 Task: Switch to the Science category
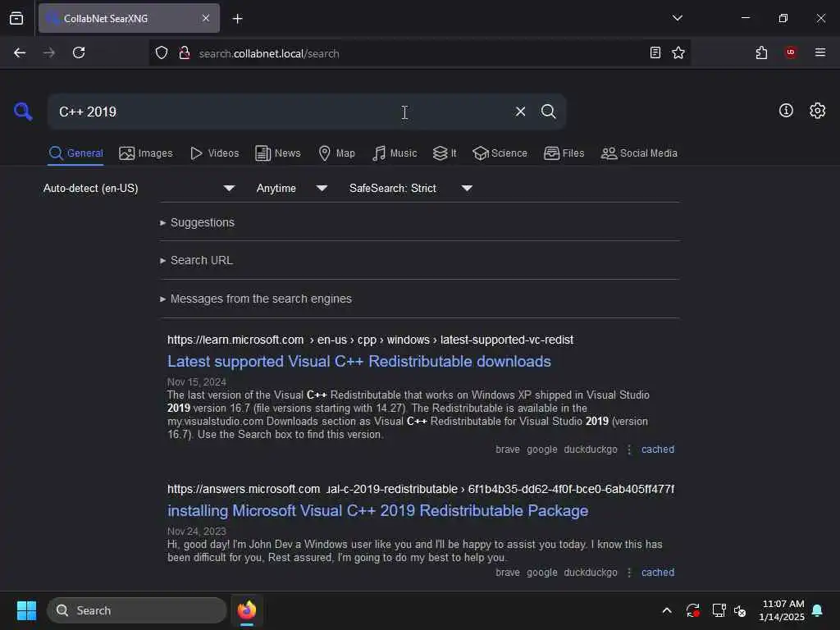(x=500, y=153)
